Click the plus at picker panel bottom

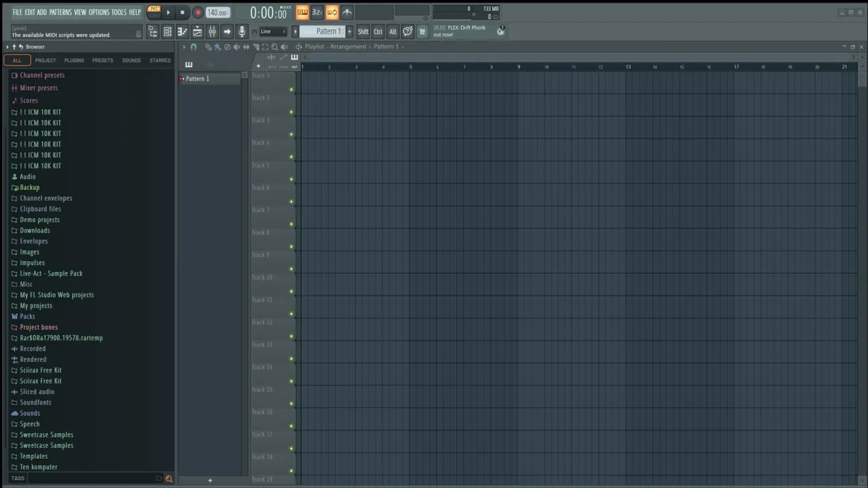[x=210, y=481]
